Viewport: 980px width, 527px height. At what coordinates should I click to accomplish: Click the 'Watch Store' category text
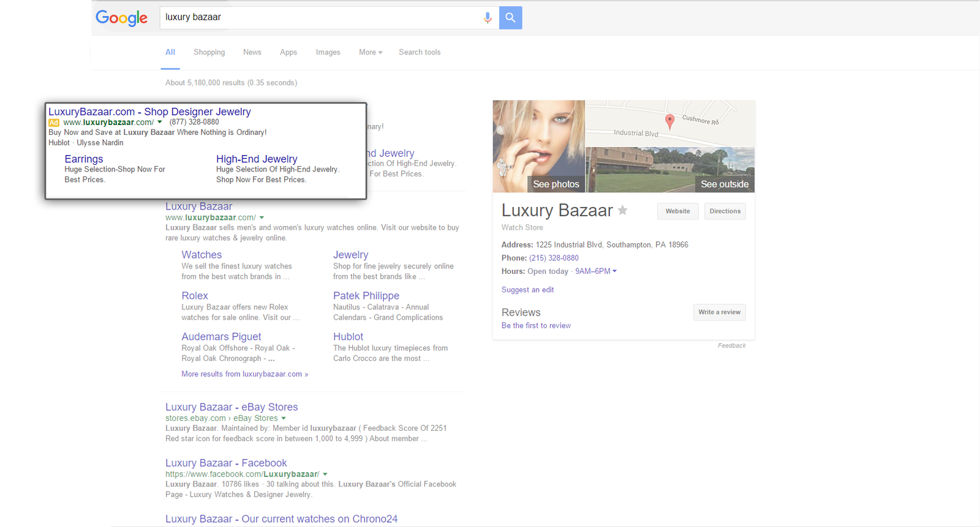tap(522, 227)
